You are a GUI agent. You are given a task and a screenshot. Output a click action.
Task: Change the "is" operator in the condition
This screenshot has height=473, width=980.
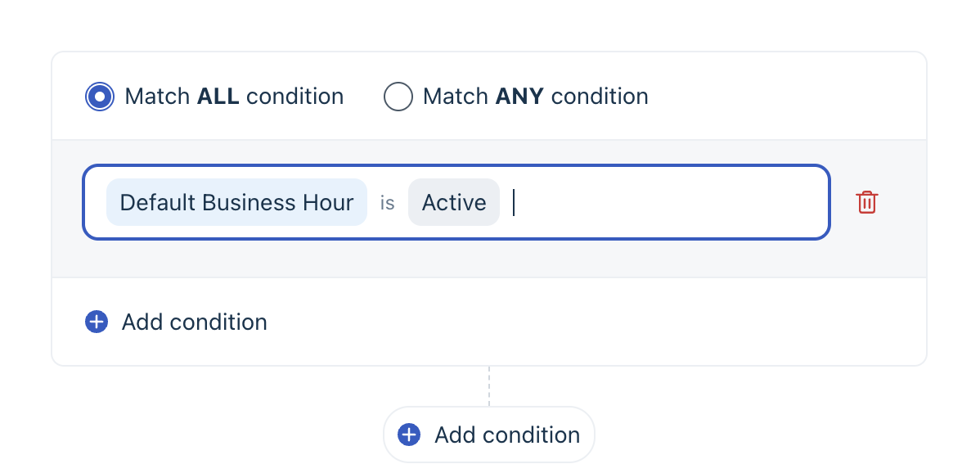tap(388, 203)
